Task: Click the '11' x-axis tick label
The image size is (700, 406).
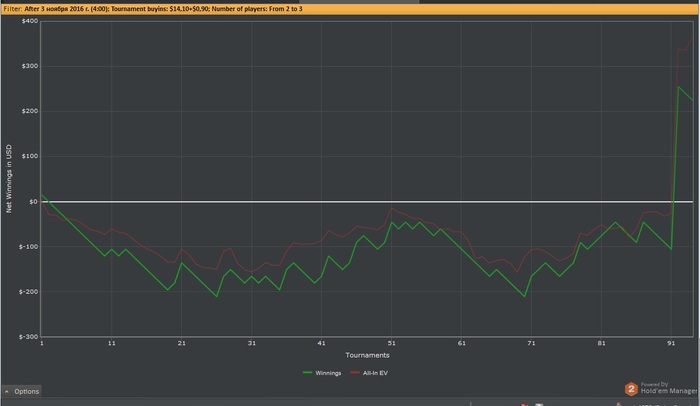Action: tap(112, 343)
